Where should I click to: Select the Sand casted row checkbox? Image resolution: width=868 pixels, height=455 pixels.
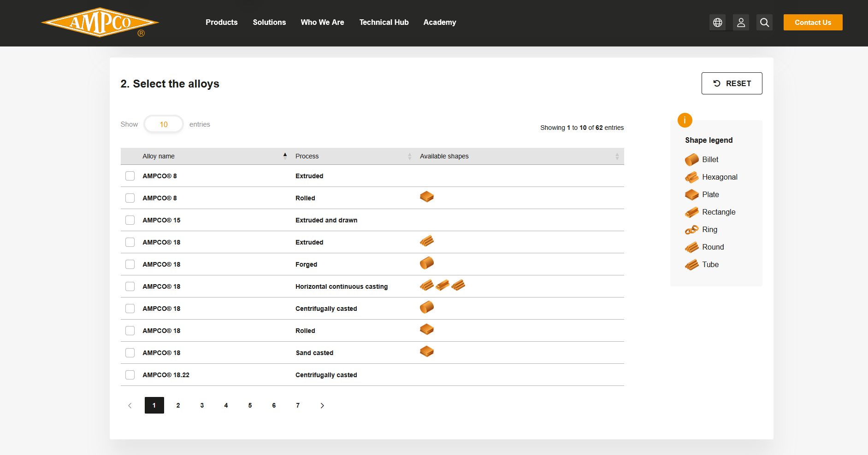pyautogui.click(x=130, y=353)
